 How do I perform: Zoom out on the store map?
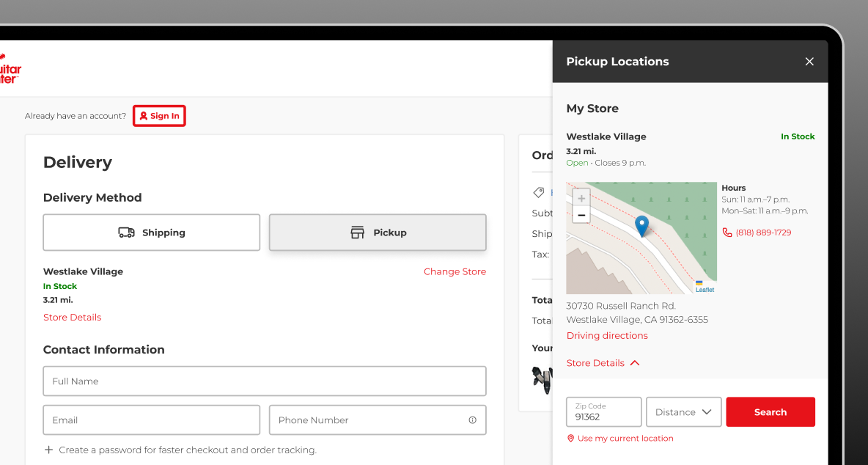581,216
